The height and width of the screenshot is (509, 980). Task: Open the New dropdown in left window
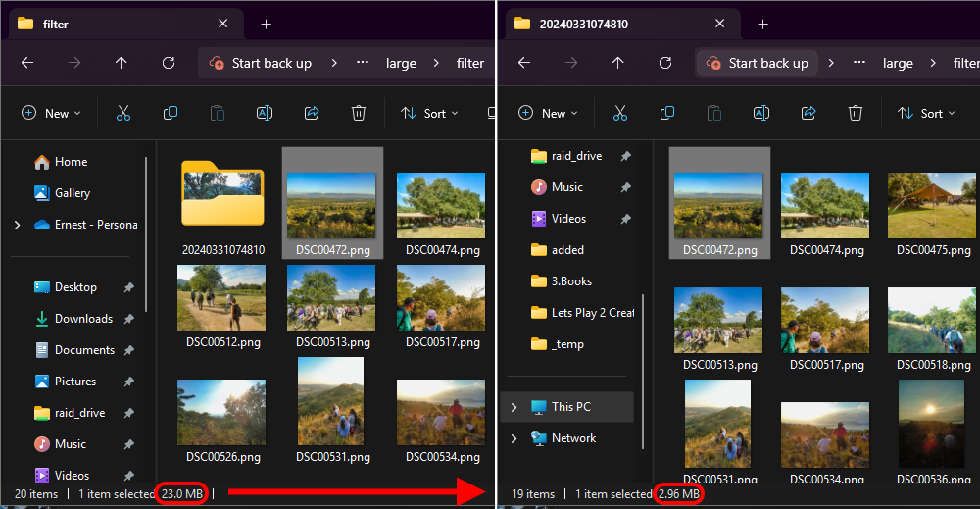51,114
